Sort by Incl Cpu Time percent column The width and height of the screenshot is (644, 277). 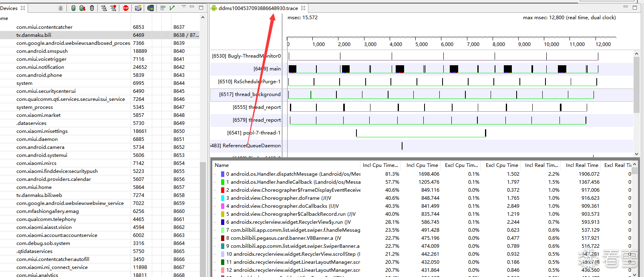380,165
